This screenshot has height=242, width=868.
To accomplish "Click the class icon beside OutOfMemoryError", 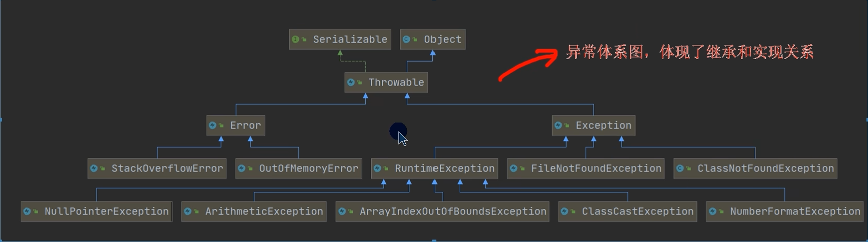I will [x=242, y=168].
